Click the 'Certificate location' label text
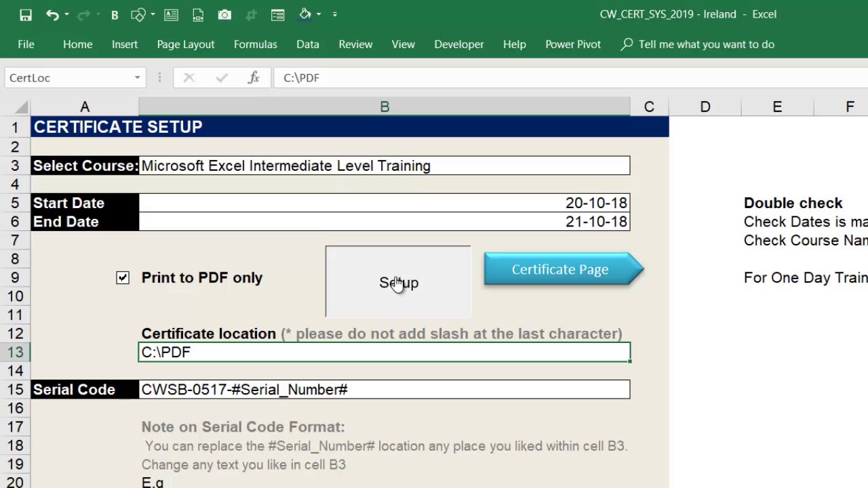The image size is (868, 488). click(208, 333)
